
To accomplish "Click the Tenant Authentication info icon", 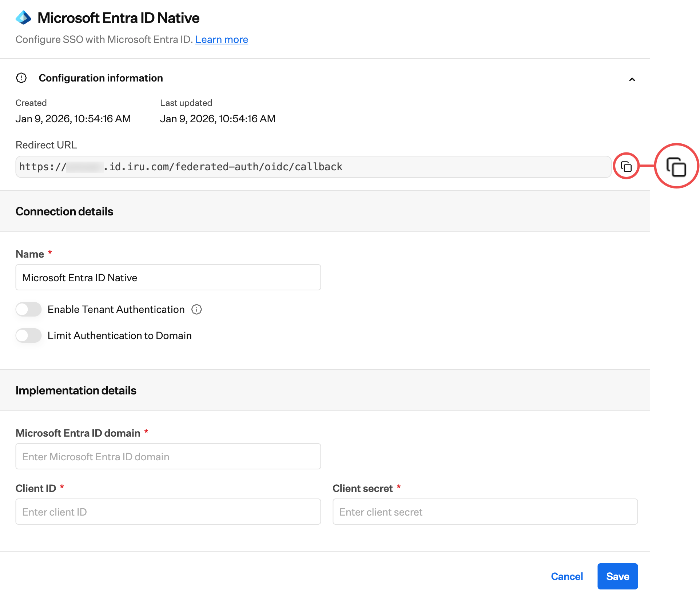I will (196, 309).
